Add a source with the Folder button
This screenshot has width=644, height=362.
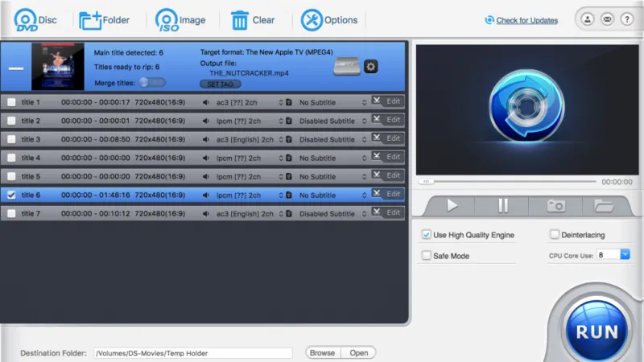tap(104, 19)
